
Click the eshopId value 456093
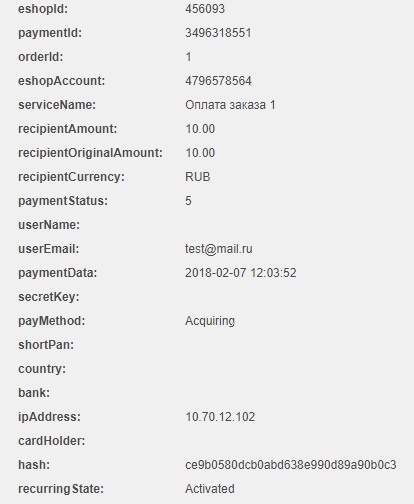[x=205, y=9]
